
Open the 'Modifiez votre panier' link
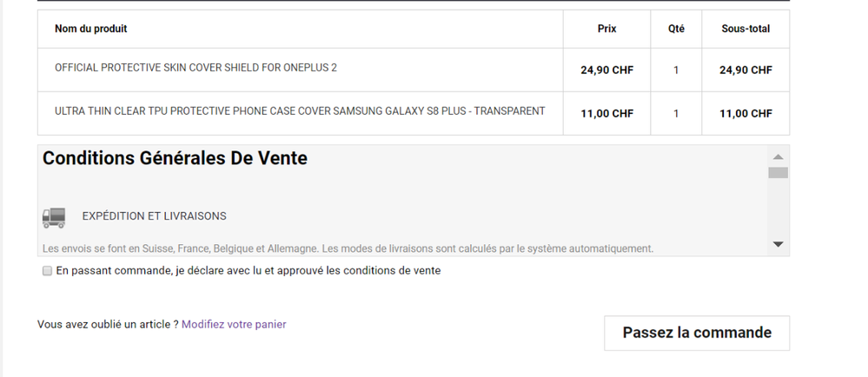(x=234, y=325)
